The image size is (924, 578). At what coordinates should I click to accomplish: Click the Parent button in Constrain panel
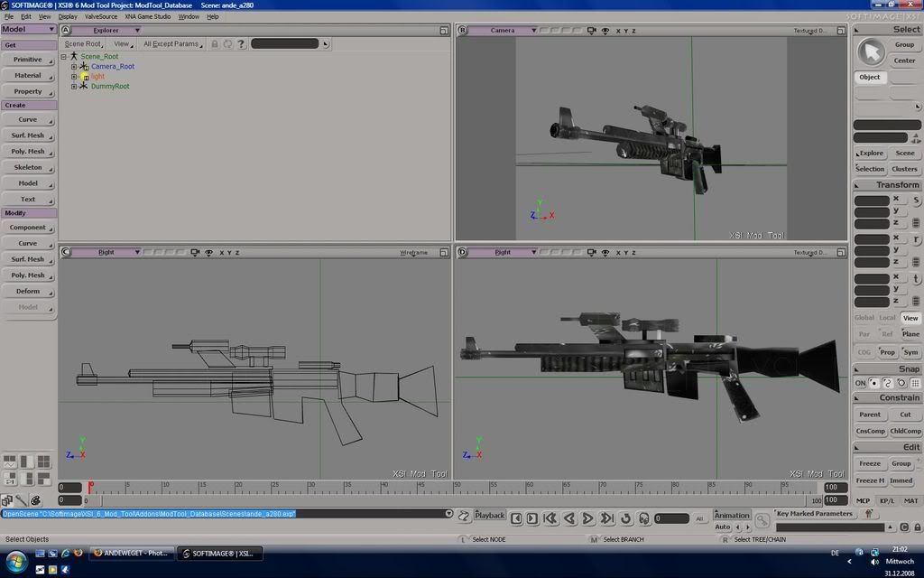[x=870, y=415]
